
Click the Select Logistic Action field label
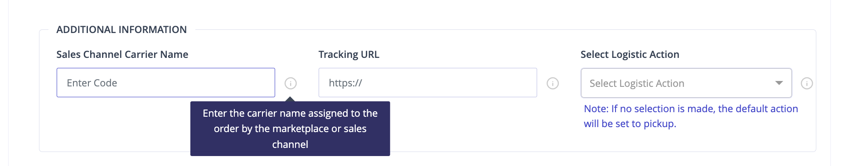pos(630,54)
